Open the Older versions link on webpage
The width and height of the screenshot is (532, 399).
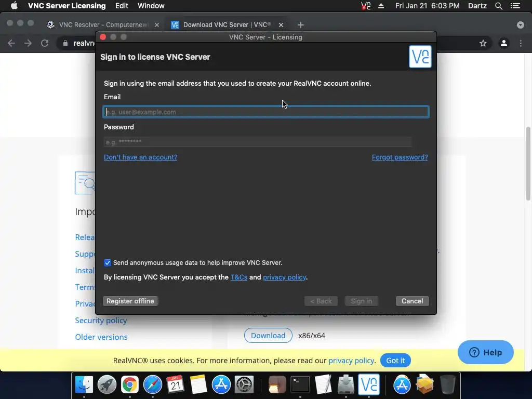[x=101, y=337]
